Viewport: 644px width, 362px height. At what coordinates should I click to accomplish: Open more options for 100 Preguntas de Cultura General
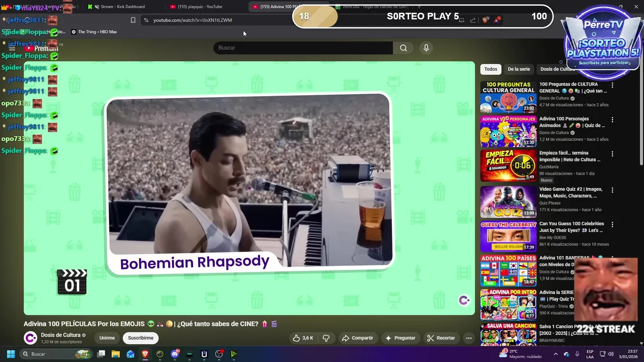tap(612, 85)
